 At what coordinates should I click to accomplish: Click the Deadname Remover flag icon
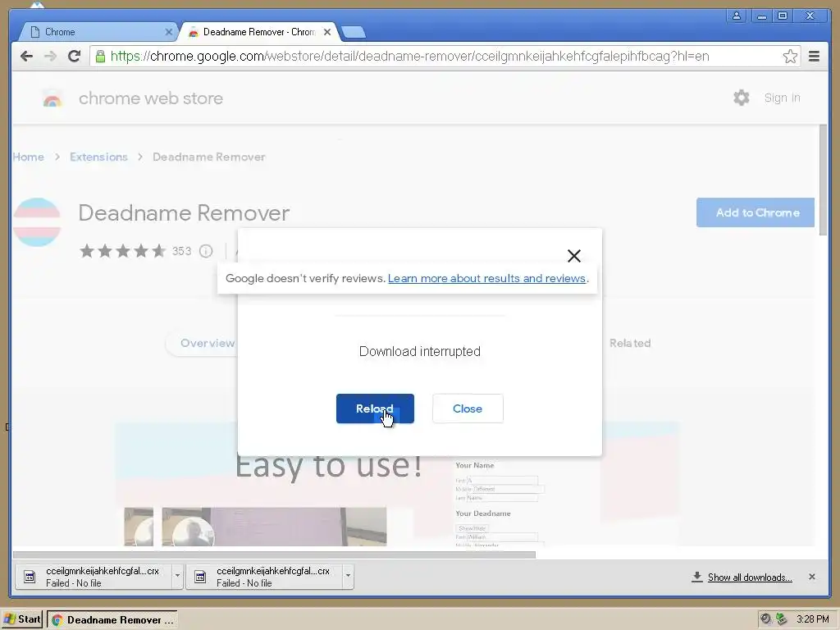pos(37,221)
